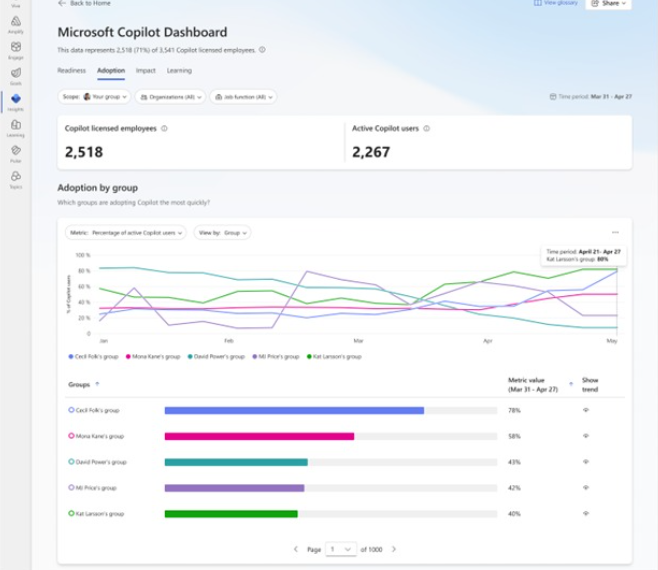The image size is (658, 570).
Task: Open the View glossary link
Action: [x=561, y=3]
